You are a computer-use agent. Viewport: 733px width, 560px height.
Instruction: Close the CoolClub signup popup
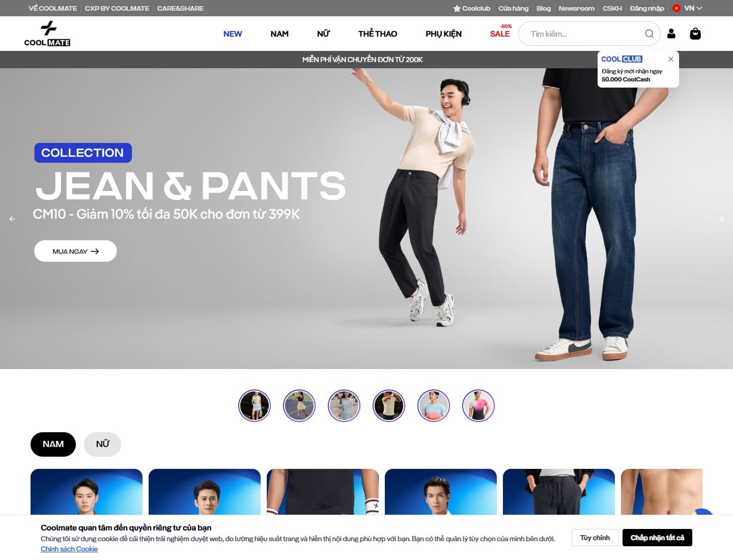point(671,59)
